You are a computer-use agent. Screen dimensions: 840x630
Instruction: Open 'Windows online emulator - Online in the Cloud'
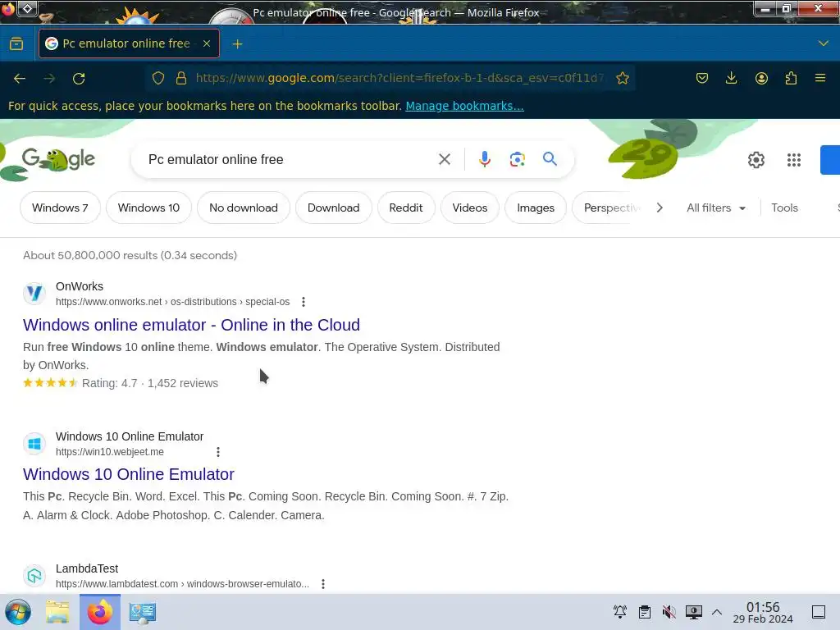click(191, 325)
